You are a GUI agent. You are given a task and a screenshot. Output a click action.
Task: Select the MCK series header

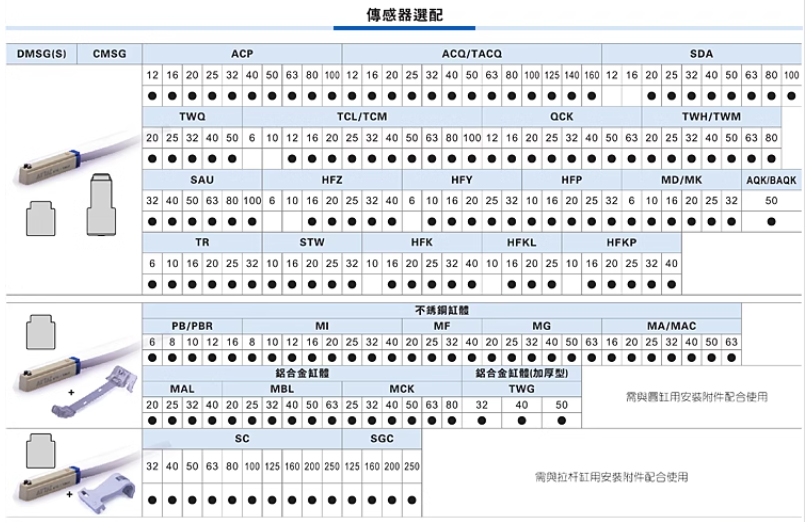(401, 389)
